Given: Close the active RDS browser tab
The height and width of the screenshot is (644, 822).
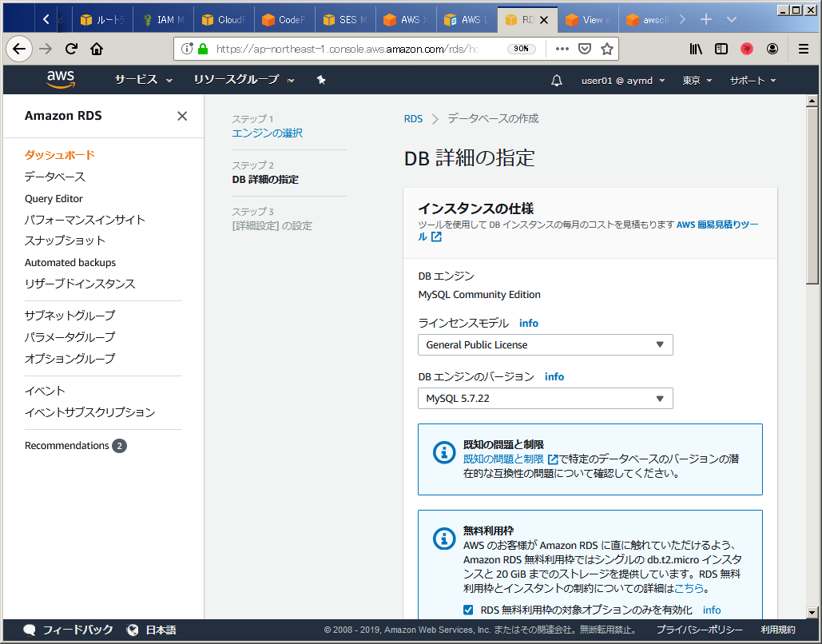Looking at the screenshot, I should click(x=544, y=20).
